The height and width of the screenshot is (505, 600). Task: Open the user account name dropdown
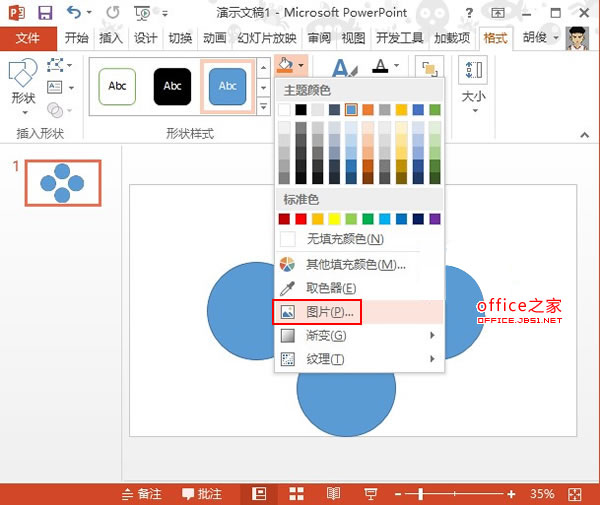pyautogui.click(x=556, y=37)
